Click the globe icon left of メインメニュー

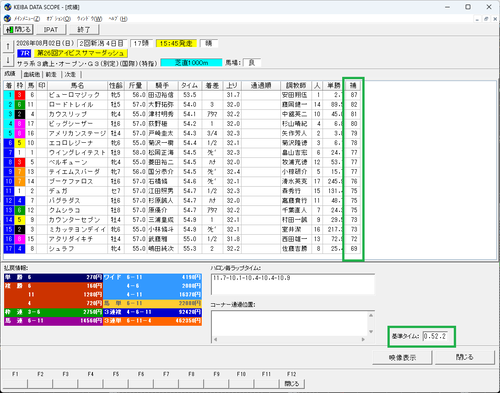pyautogui.click(x=7, y=19)
